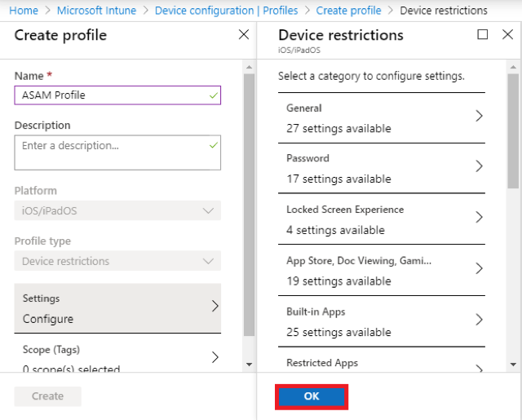Open Microsoft Intune breadcrumb link
Screen dimensions: 522x420
96,11
